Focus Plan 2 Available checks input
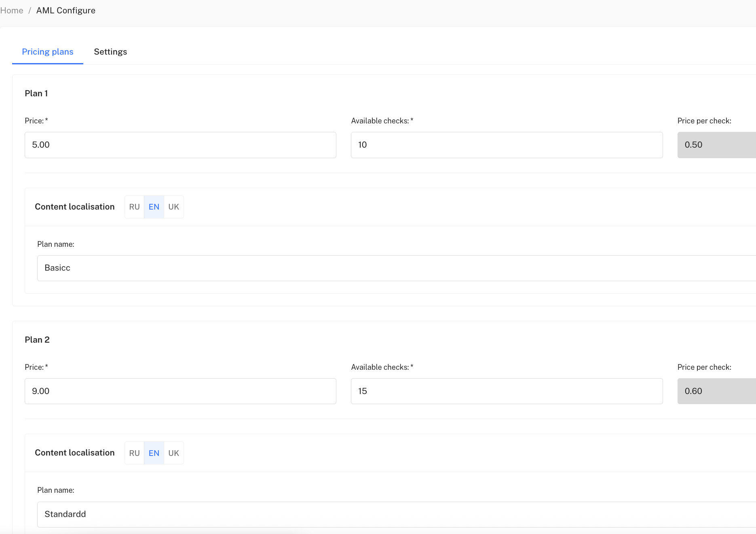Screen dimensions: 756x534 click(507, 391)
